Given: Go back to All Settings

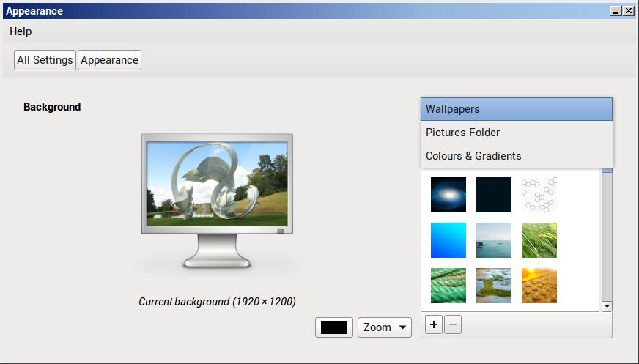Looking at the screenshot, I should [x=45, y=60].
